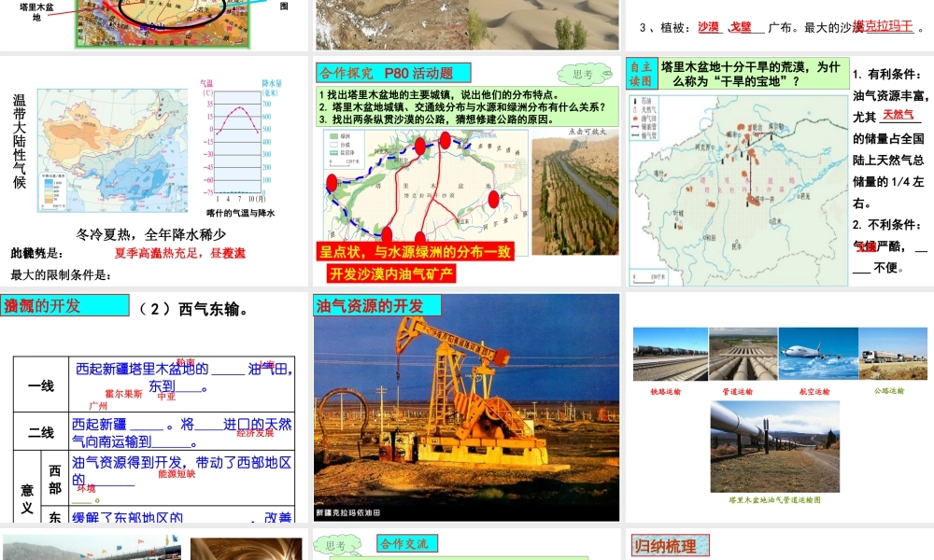
Task: Select the title asking why 干旱的宝地
Action: click(752, 74)
